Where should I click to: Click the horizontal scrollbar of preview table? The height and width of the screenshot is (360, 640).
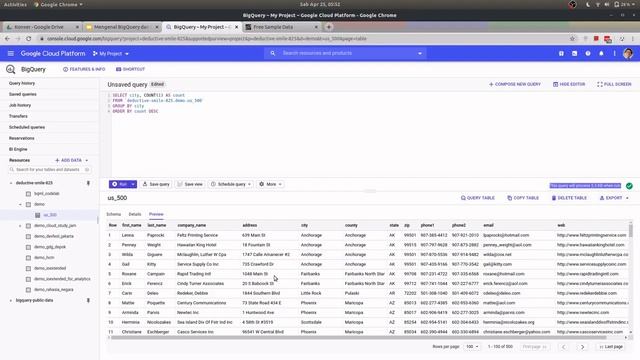(358, 338)
